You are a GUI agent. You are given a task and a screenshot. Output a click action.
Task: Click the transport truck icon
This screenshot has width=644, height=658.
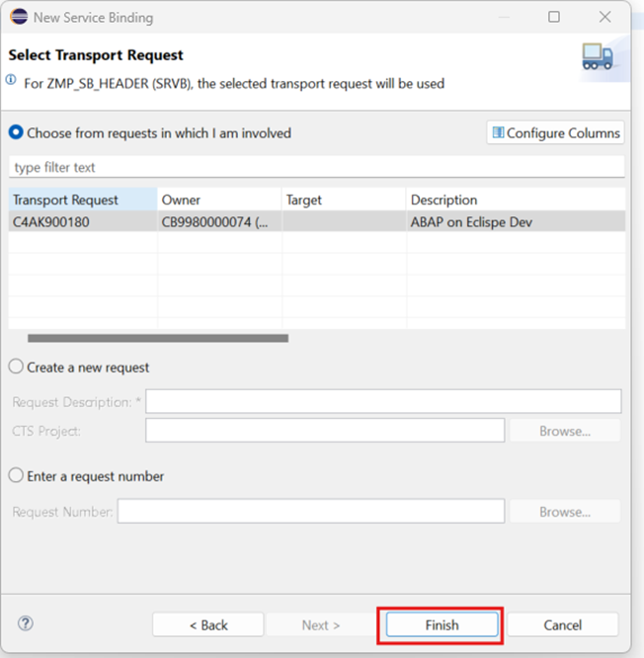(597, 57)
